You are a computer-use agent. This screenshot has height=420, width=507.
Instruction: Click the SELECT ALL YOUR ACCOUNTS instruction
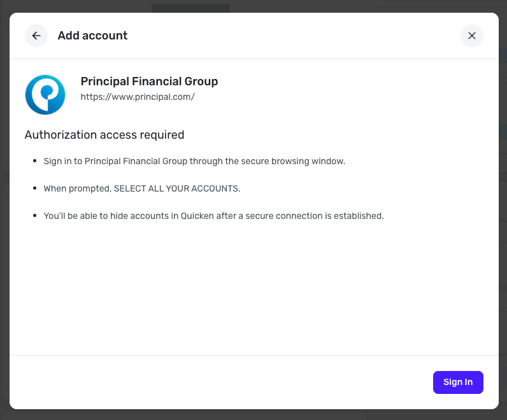[x=176, y=188]
